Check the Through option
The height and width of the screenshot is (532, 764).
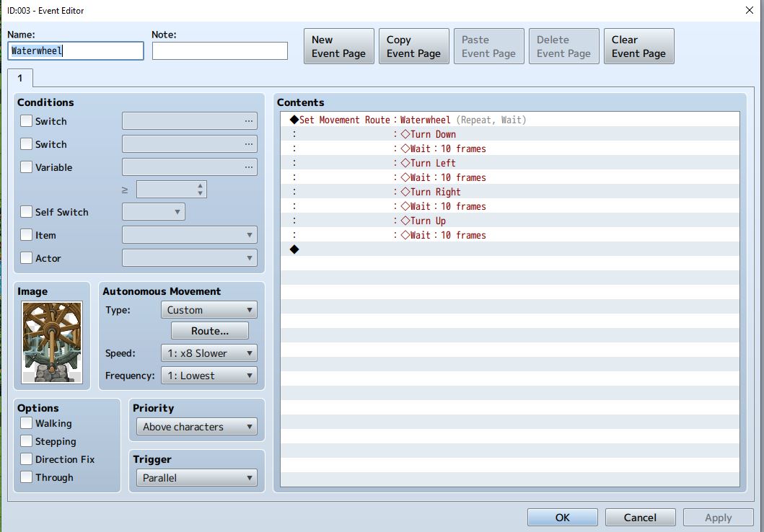point(26,477)
